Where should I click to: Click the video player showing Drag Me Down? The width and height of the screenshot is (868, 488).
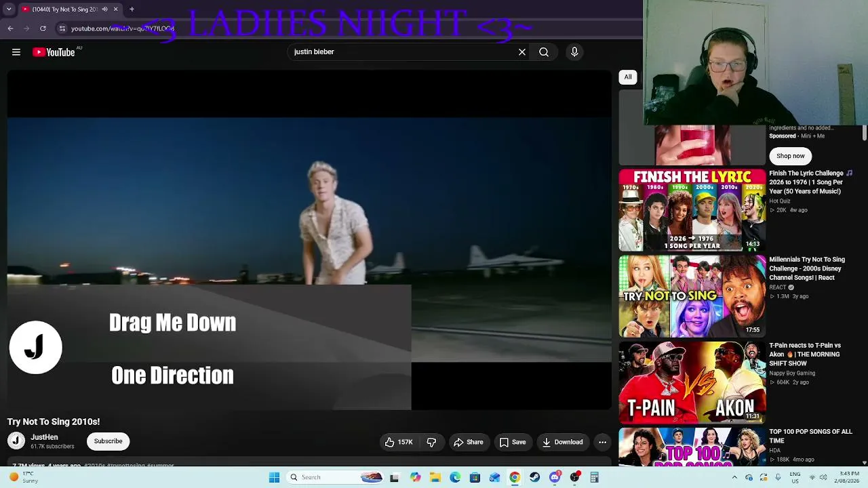point(309,240)
